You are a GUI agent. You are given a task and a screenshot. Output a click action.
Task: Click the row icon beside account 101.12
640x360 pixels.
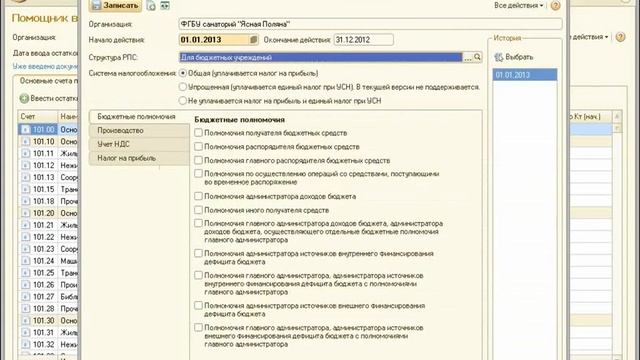coord(25,165)
